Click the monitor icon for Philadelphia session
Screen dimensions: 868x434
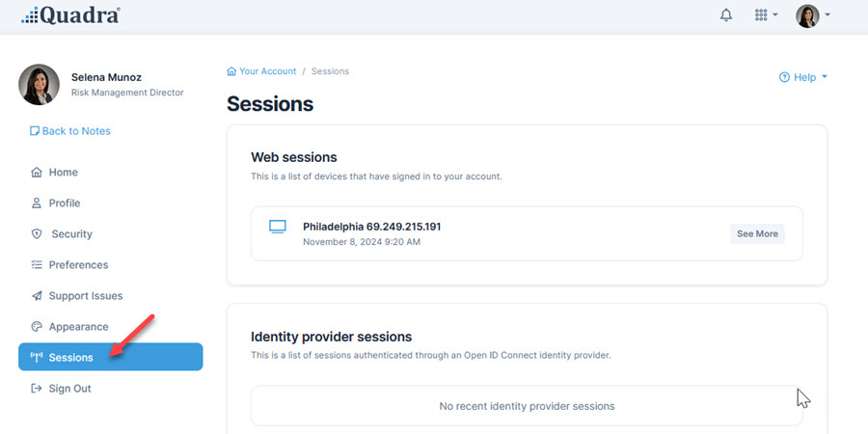(x=278, y=227)
